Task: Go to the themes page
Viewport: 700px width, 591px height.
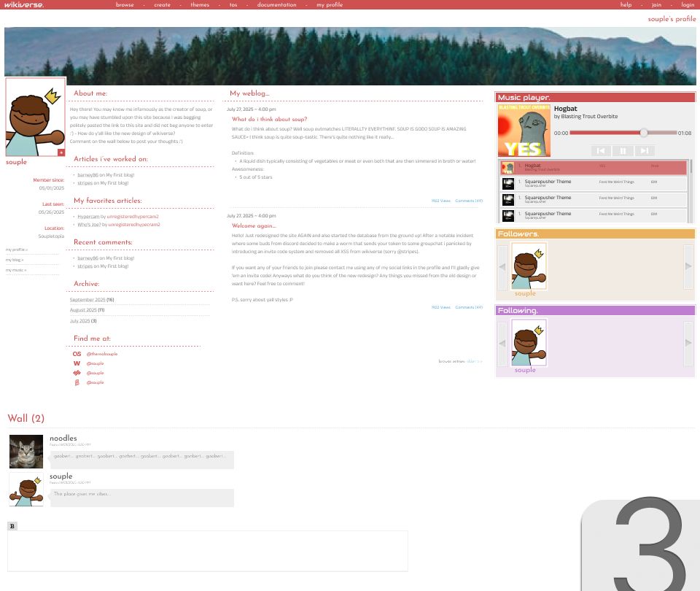Action: 200,5
